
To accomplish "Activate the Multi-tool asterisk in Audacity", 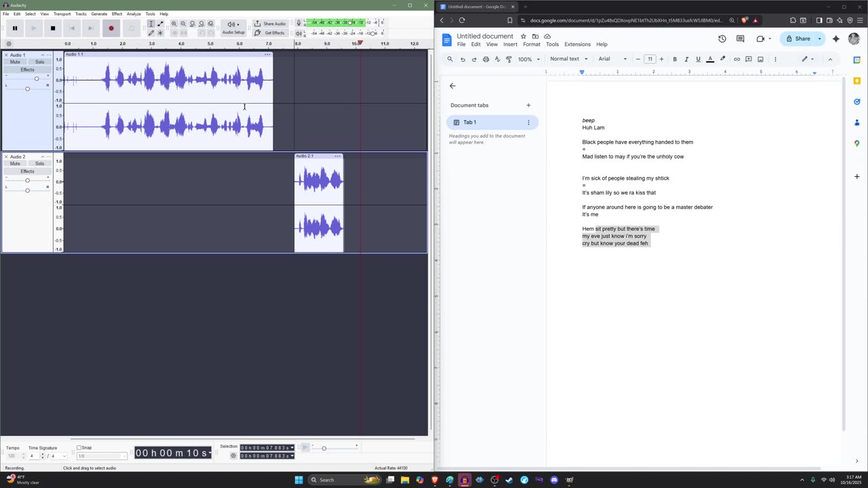I will tap(160, 33).
